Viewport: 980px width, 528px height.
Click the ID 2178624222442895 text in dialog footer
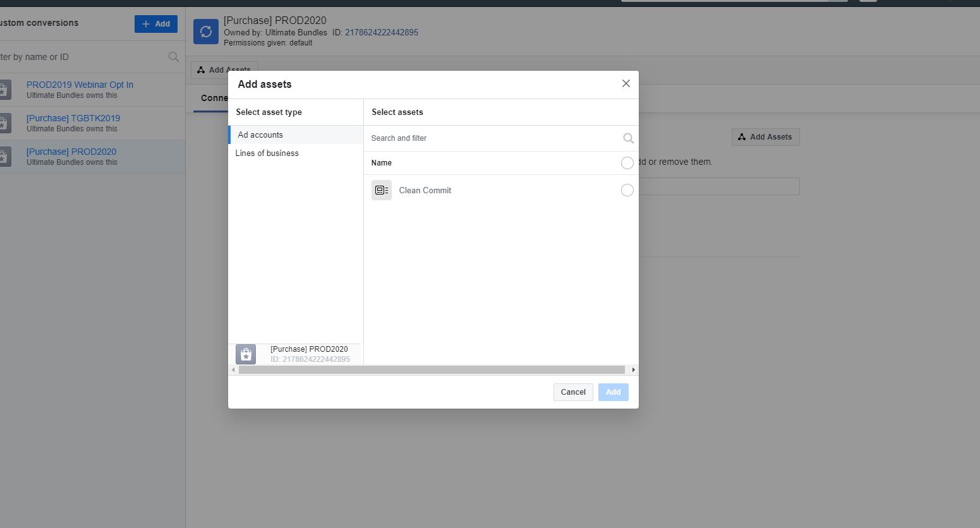(310, 359)
